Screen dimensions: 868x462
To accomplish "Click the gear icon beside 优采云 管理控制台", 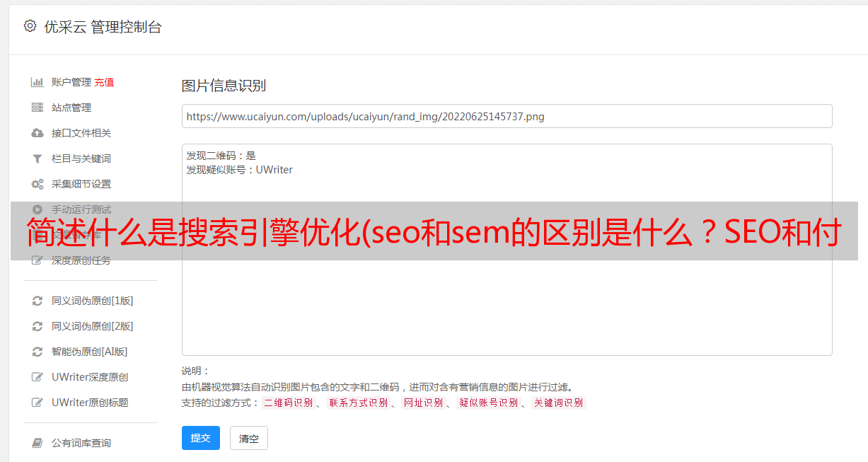I will pos(30,26).
